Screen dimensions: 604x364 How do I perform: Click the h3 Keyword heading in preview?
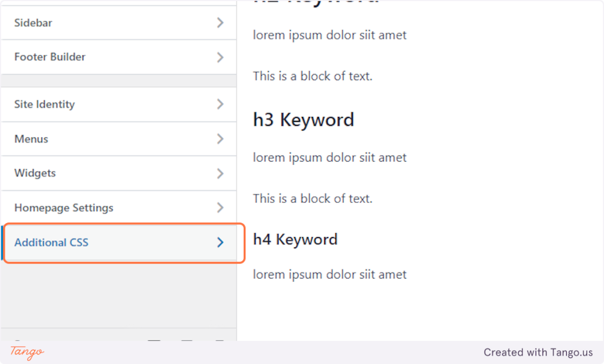point(304,120)
